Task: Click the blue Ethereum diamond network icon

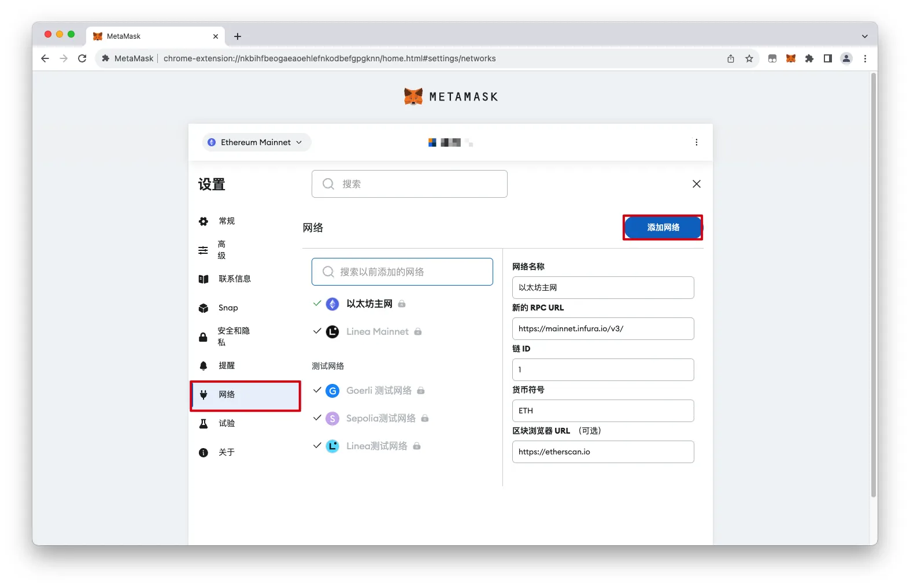Action: 332,304
